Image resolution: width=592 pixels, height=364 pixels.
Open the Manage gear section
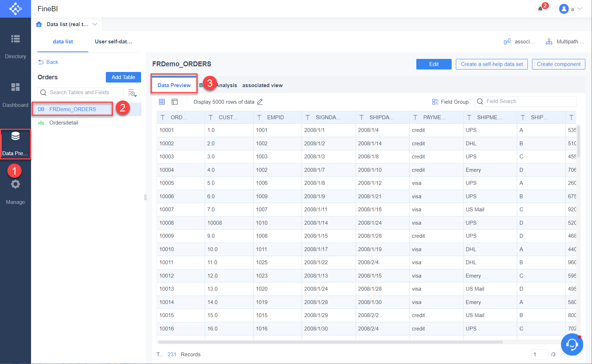pyautogui.click(x=15, y=192)
